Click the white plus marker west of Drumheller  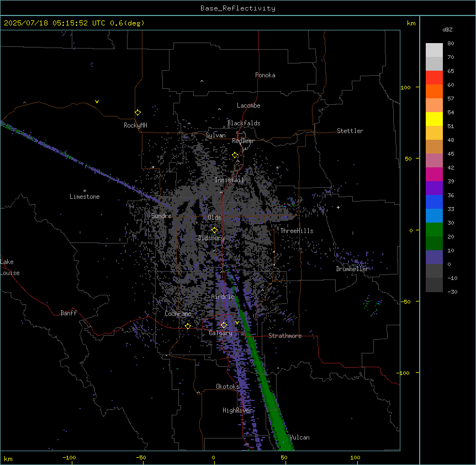[x=338, y=207]
